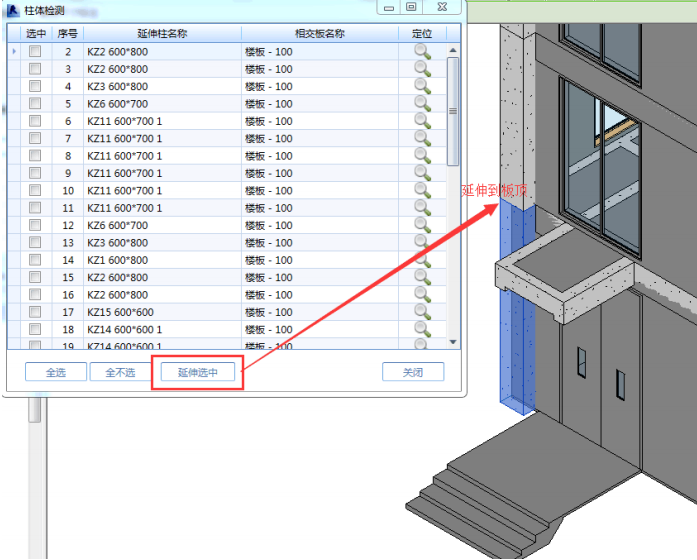Tick checkbox for row 14 KZ1 600*800
Image resolution: width=697 pixels, height=560 pixels.
(x=35, y=259)
